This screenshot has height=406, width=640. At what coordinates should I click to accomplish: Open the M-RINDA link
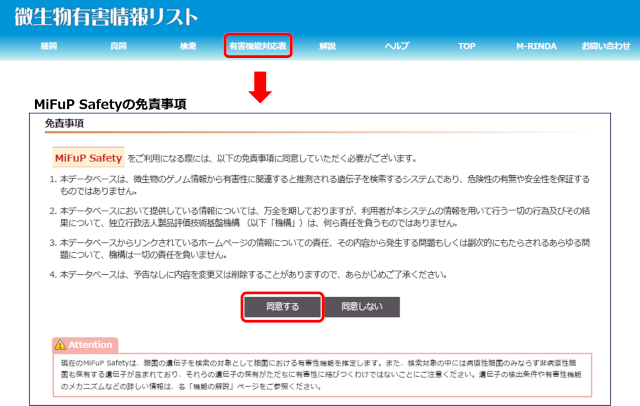(x=536, y=46)
